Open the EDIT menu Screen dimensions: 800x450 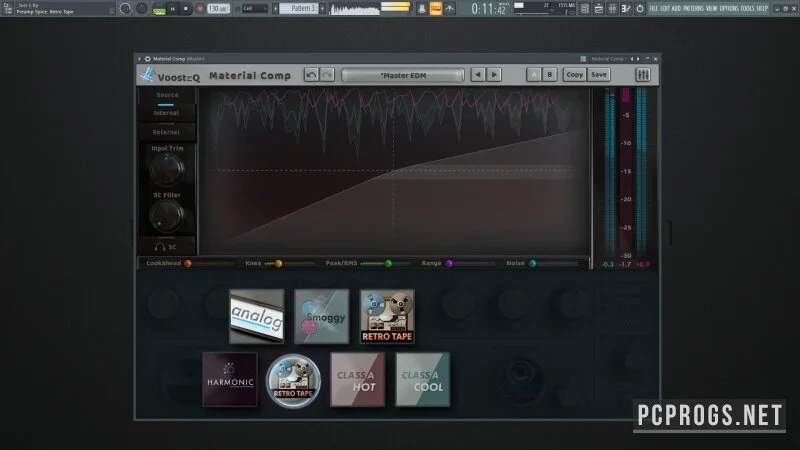pyautogui.click(x=665, y=9)
